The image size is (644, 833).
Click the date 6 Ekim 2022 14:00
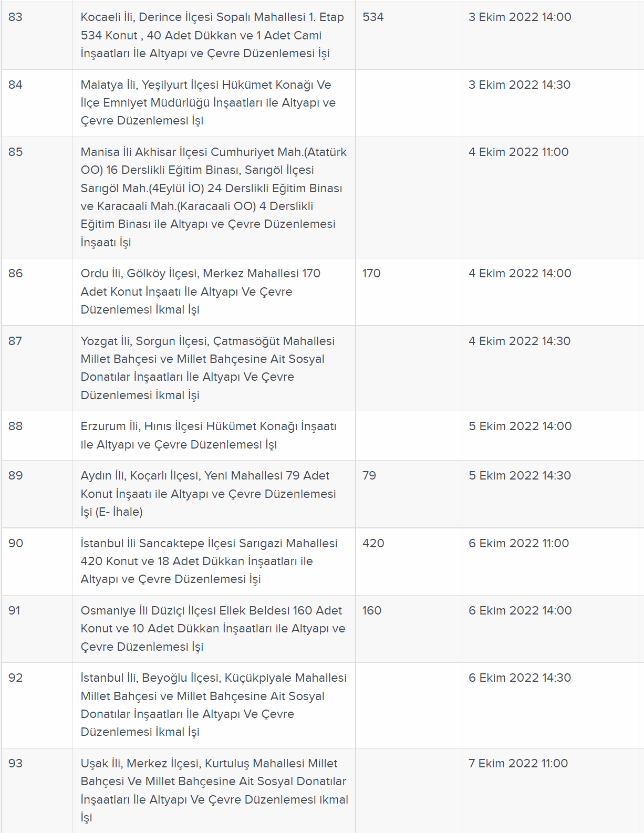(x=520, y=610)
